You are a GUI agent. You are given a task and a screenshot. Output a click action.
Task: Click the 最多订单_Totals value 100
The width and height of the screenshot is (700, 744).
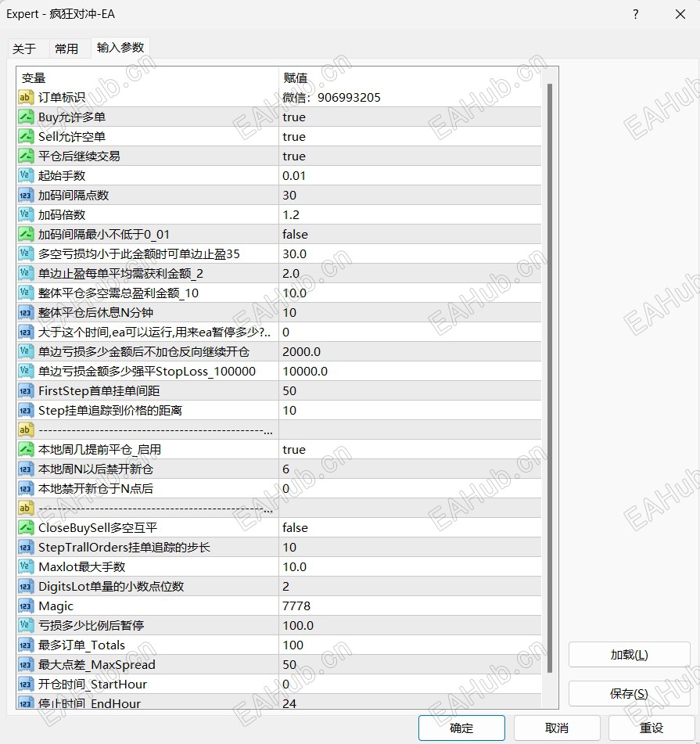293,645
